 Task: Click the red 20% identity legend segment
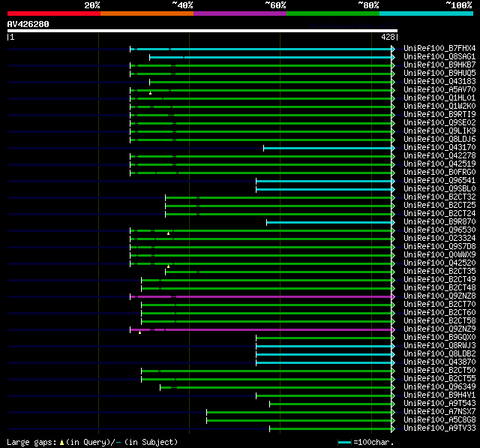tap(54, 14)
